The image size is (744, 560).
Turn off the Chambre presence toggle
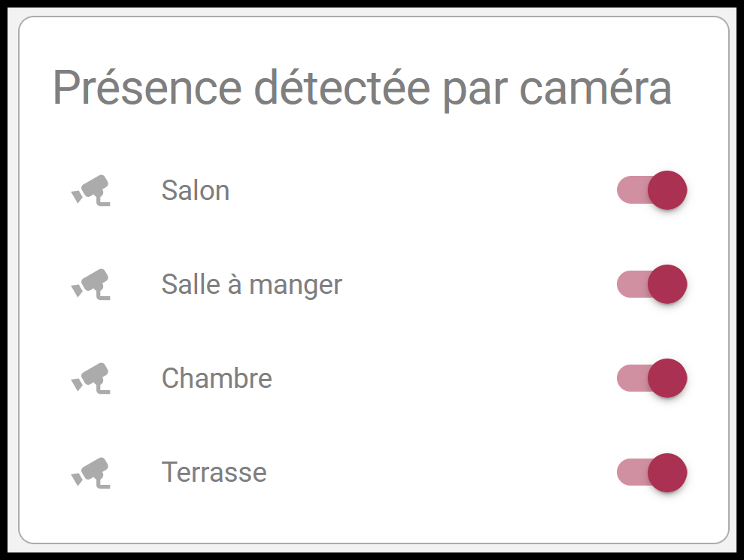click(x=652, y=378)
